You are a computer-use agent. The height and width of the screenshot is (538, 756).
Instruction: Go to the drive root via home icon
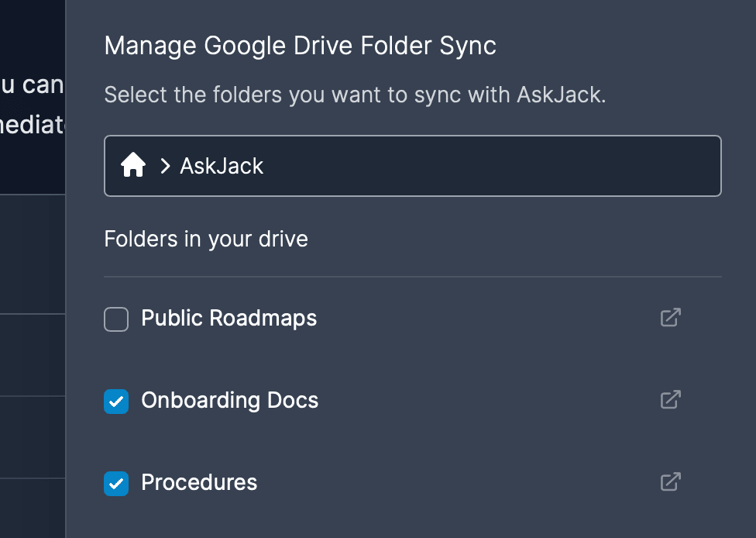(x=133, y=165)
